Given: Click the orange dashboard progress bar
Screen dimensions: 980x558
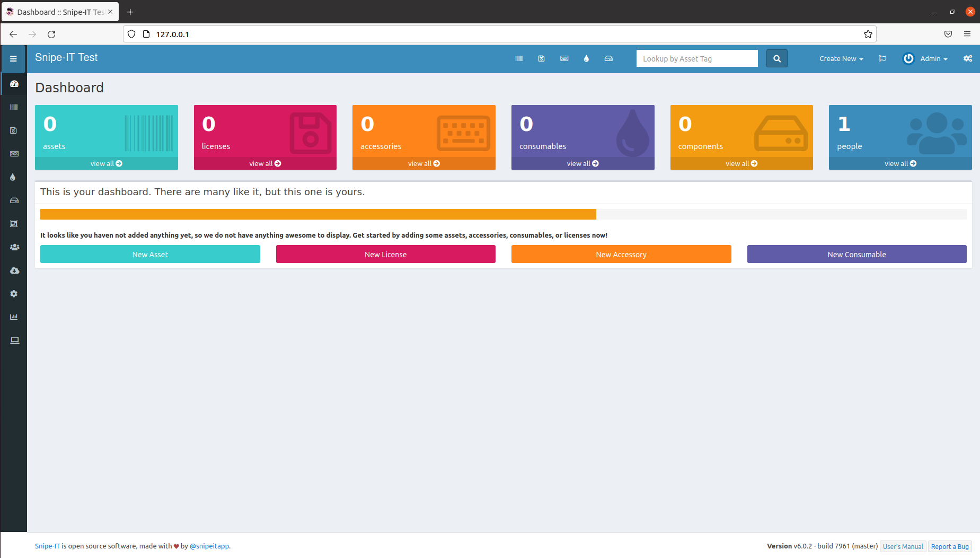Looking at the screenshot, I should (x=318, y=214).
